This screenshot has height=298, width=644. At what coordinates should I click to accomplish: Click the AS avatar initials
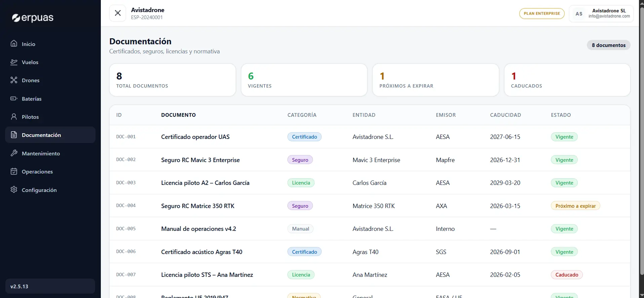pyautogui.click(x=579, y=14)
